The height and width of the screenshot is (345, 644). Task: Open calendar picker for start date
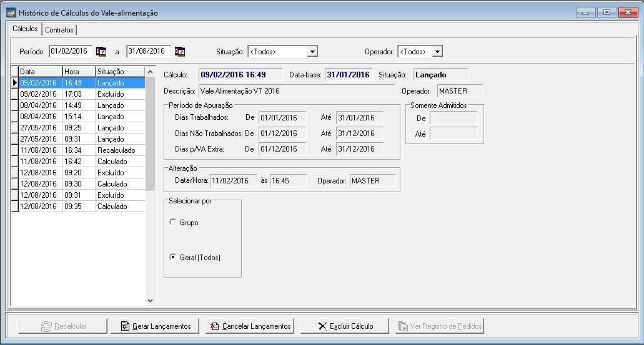point(101,51)
